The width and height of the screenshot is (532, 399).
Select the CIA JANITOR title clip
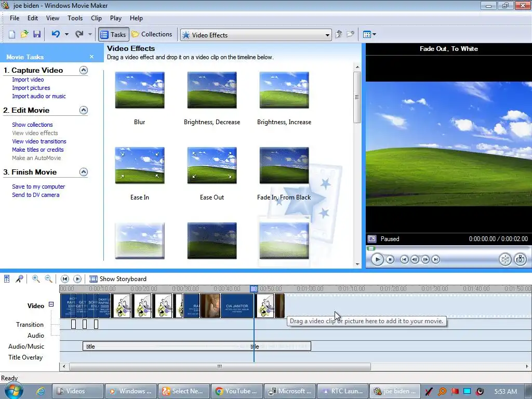point(237,305)
